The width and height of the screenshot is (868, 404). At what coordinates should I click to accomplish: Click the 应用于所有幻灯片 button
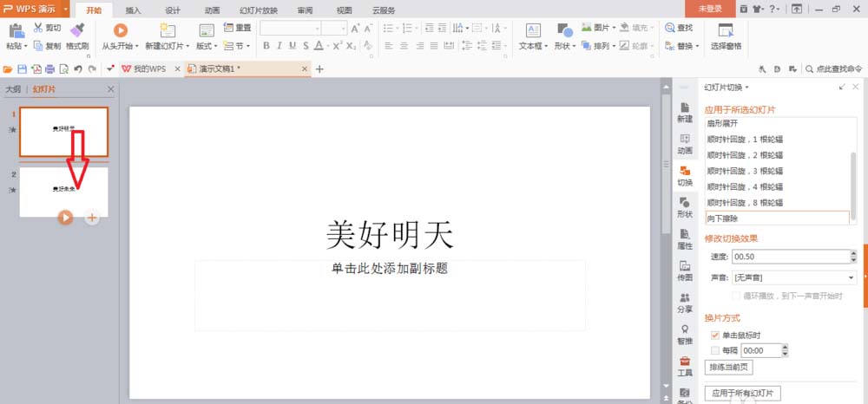coord(743,394)
